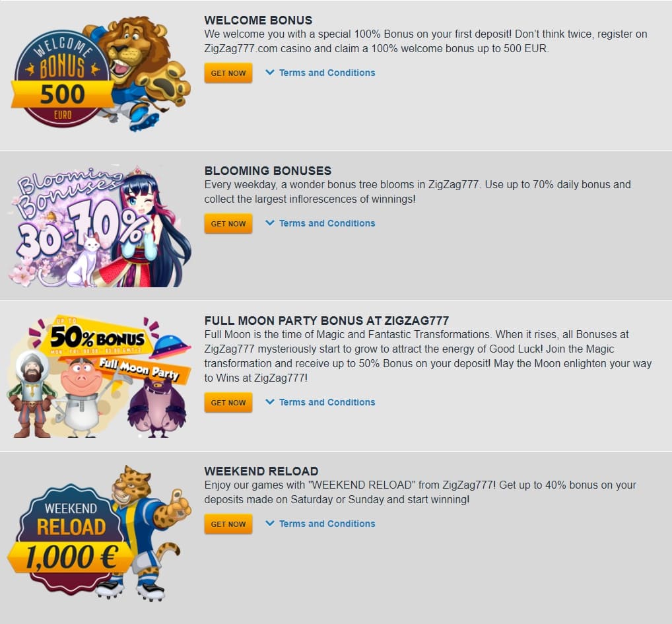672x624 pixels.
Task: Click chevron icon beside Welcome Bonus terms
Action: (269, 72)
